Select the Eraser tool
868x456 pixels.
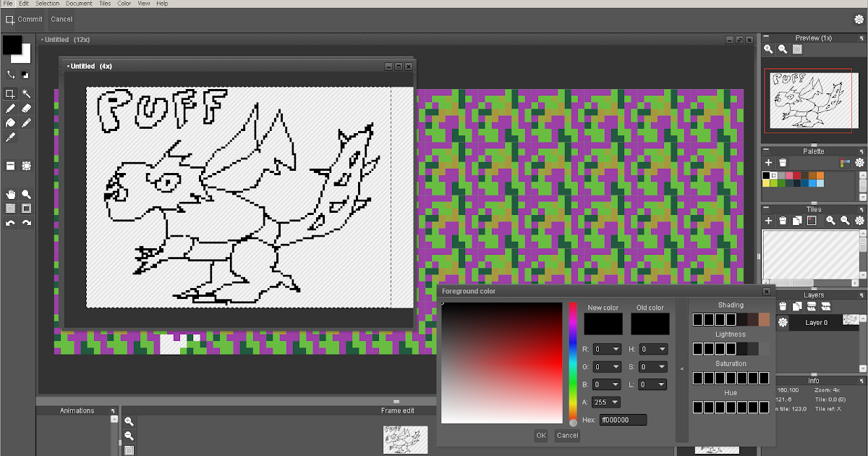tap(26, 109)
